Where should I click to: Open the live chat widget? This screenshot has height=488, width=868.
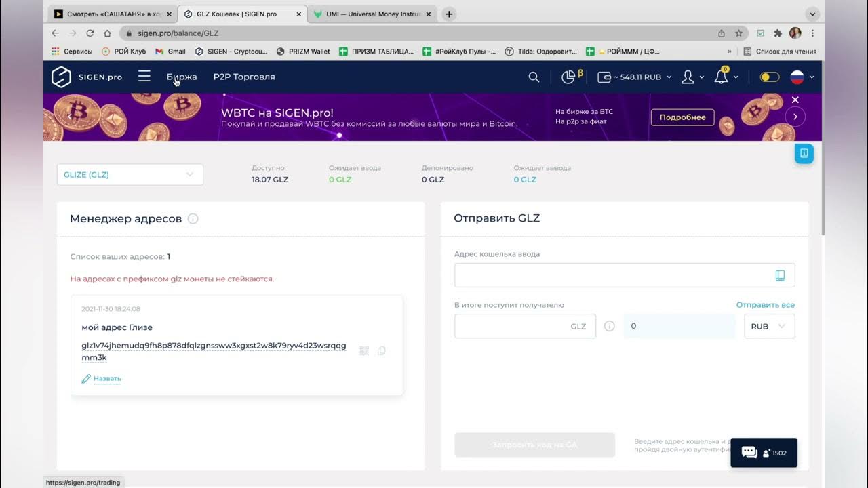coord(764,453)
